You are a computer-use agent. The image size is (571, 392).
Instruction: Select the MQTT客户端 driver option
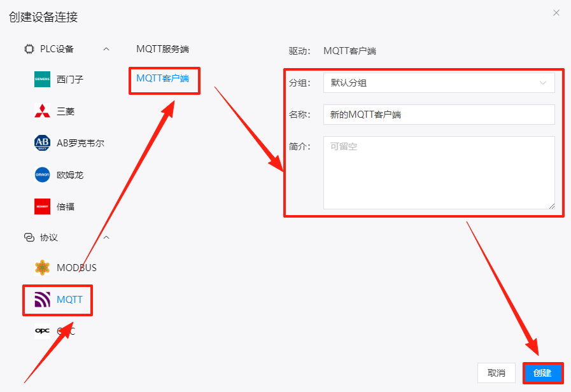[x=162, y=78]
